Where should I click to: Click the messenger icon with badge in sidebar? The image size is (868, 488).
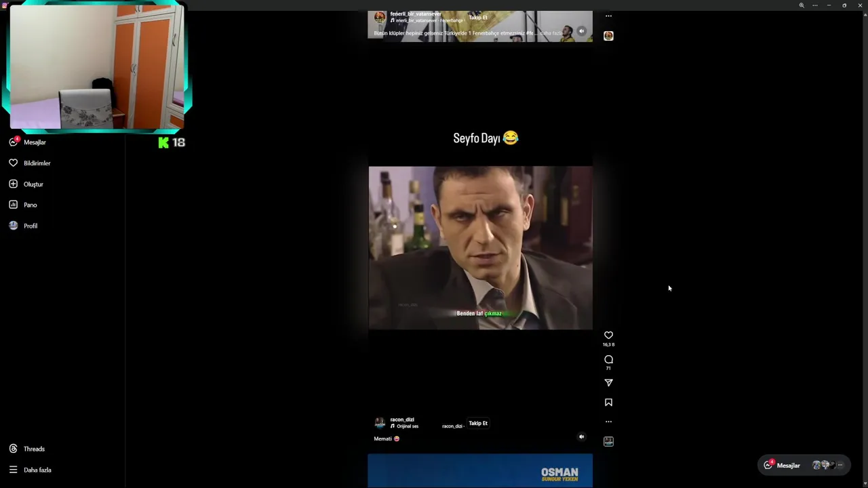tap(13, 142)
